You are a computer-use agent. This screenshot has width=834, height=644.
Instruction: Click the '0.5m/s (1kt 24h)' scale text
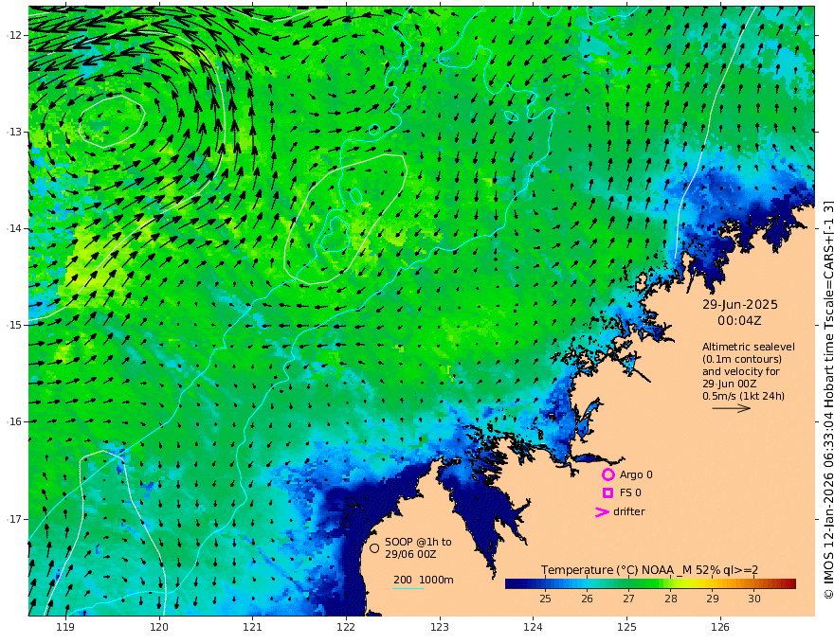click(x=743, y=396)
